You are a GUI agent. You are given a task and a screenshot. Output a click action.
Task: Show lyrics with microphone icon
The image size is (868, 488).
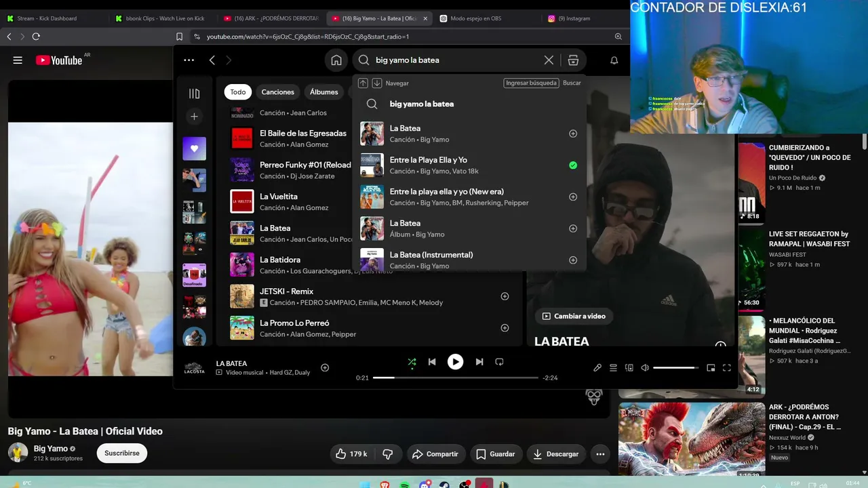[597, 368]
